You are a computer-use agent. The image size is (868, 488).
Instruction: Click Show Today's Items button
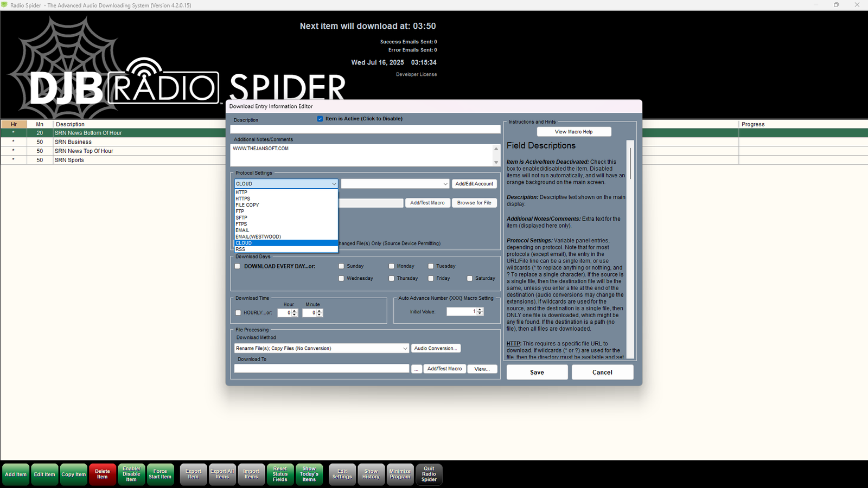pos(309,474)
